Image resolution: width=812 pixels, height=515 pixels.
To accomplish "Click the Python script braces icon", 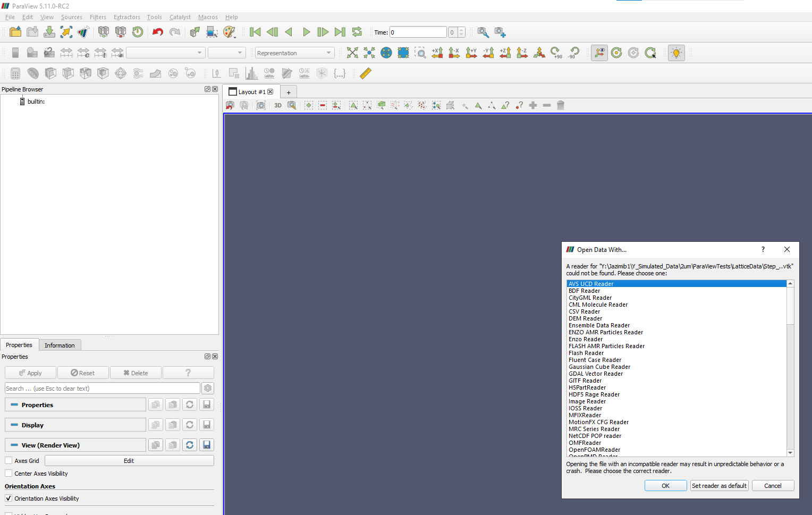I will click(x=340, y=73).
